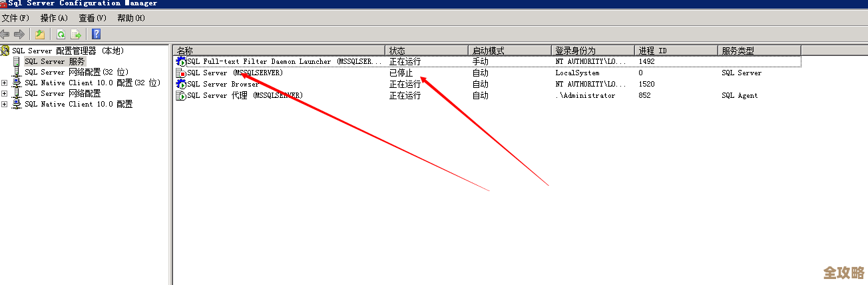
Task: Sort by the 启动模式 column header
Action: point(509,51)
